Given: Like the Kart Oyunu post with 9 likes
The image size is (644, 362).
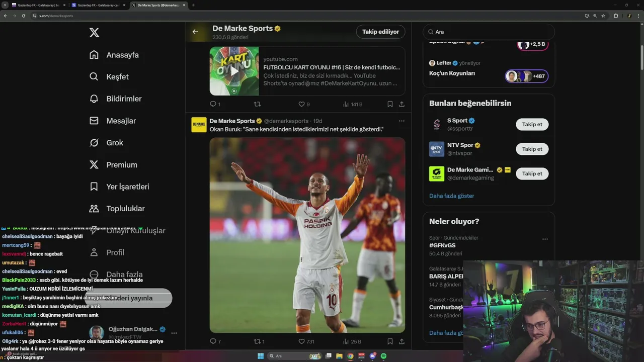Looking at the screenshot, I should [304, 104].
